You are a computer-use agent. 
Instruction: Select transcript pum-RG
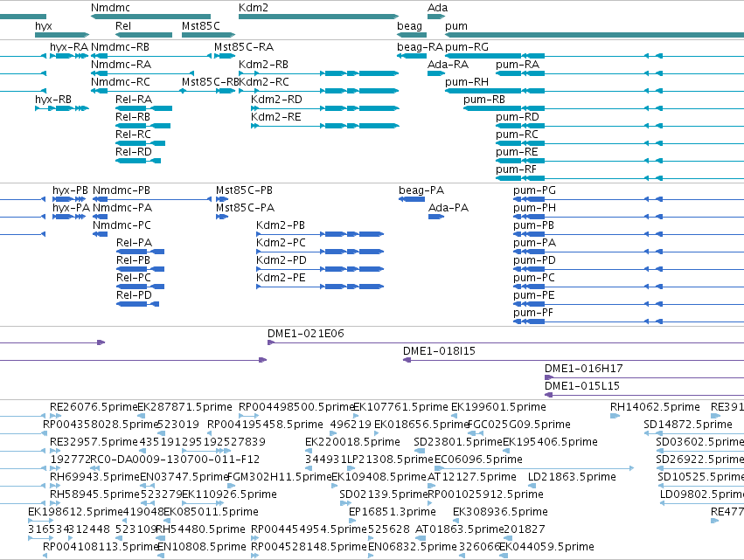595,56
